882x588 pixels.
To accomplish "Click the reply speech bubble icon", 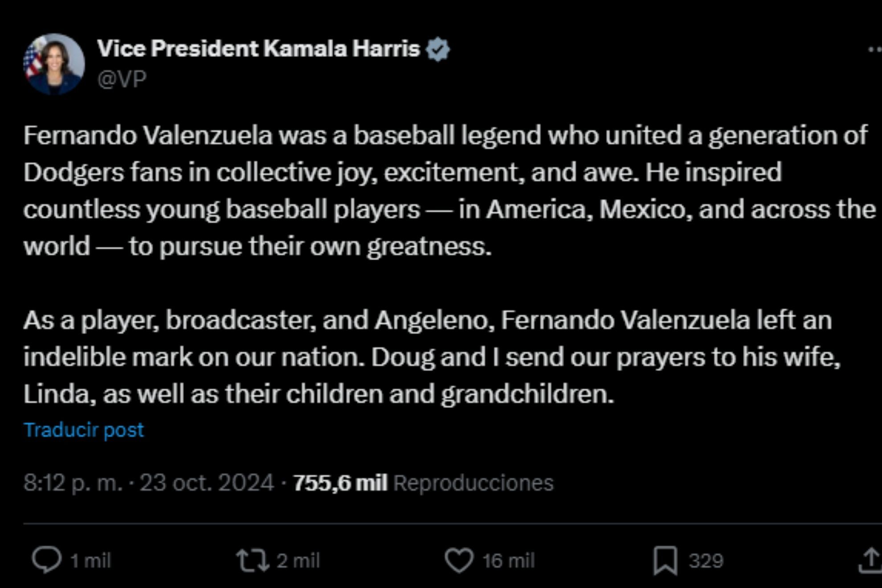I will [46, 559].
